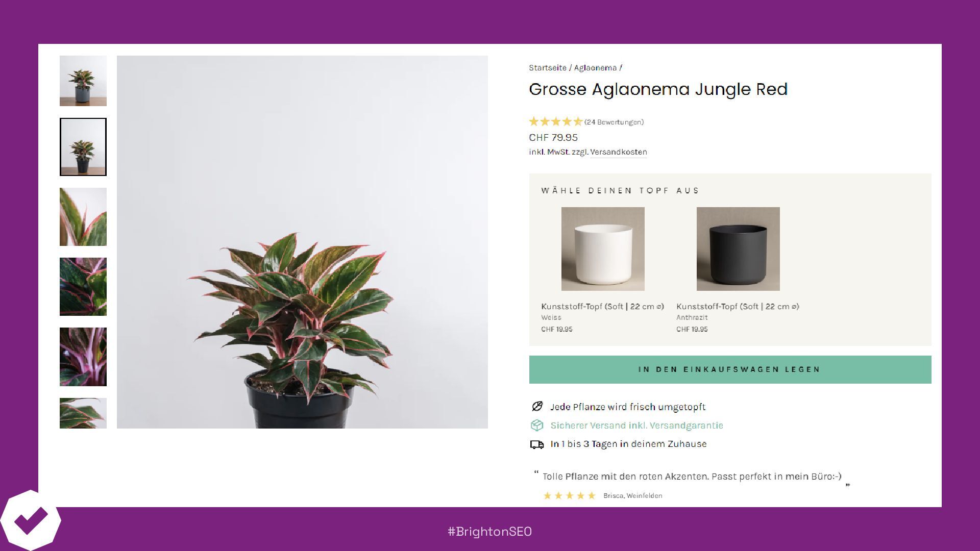
Task: Click the product star rating icons
Action: (x=556, y=121)
